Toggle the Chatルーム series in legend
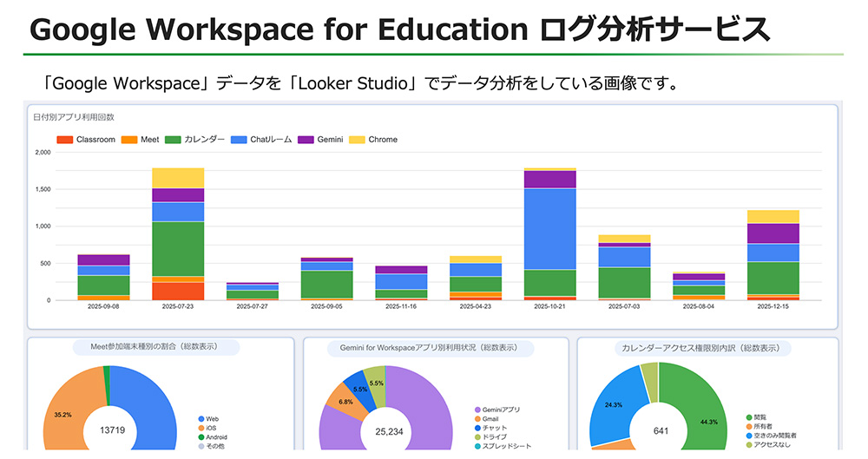 [x=263, y=140]
